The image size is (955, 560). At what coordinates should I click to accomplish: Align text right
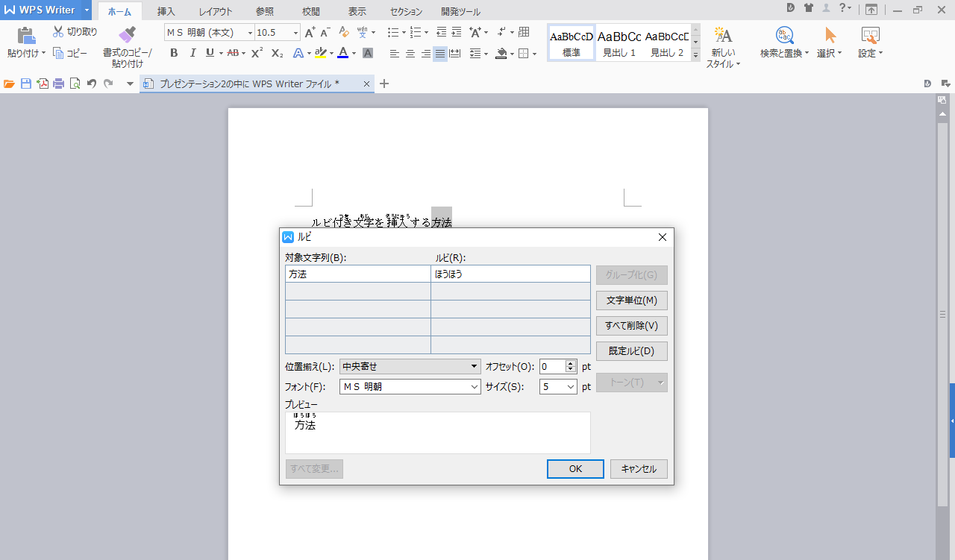pyautogui.click(x=425, y=54)
